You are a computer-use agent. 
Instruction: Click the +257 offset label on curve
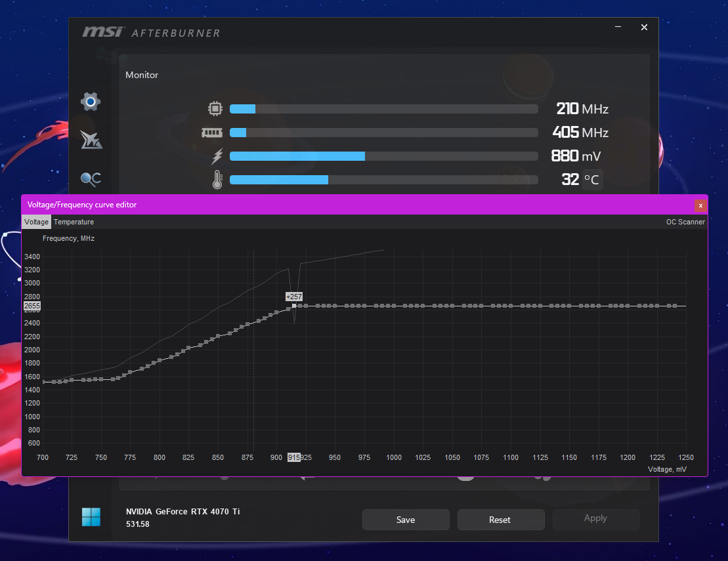tap(294, 297)
